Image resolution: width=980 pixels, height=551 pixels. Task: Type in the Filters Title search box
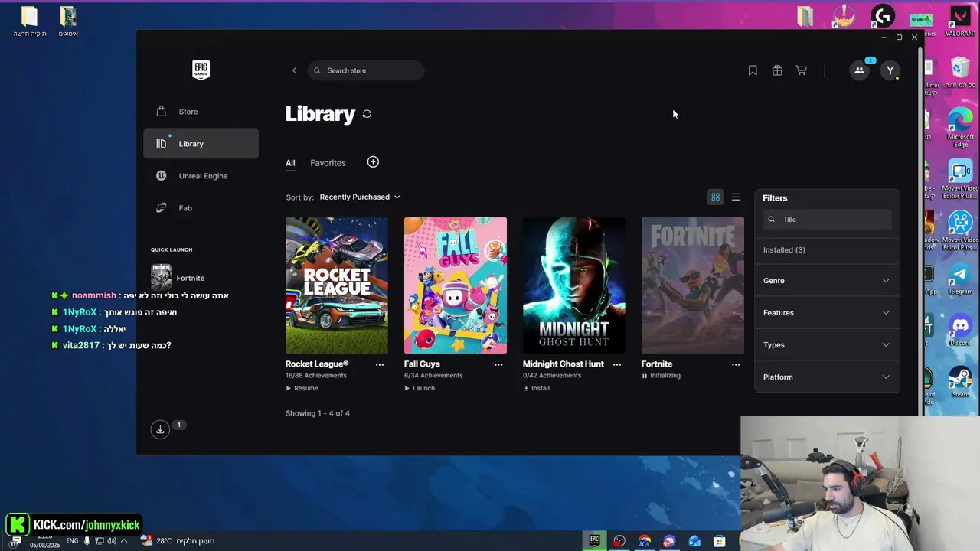(827, 220)
